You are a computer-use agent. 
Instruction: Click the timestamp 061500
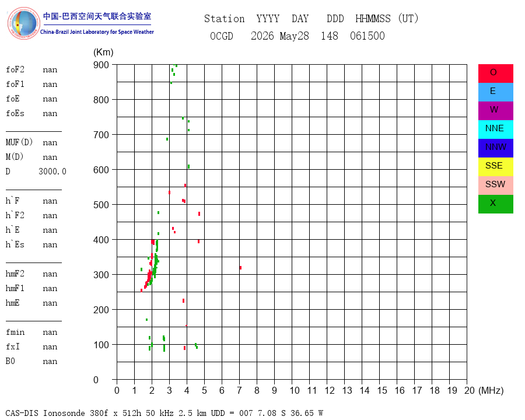click(367, 36)
